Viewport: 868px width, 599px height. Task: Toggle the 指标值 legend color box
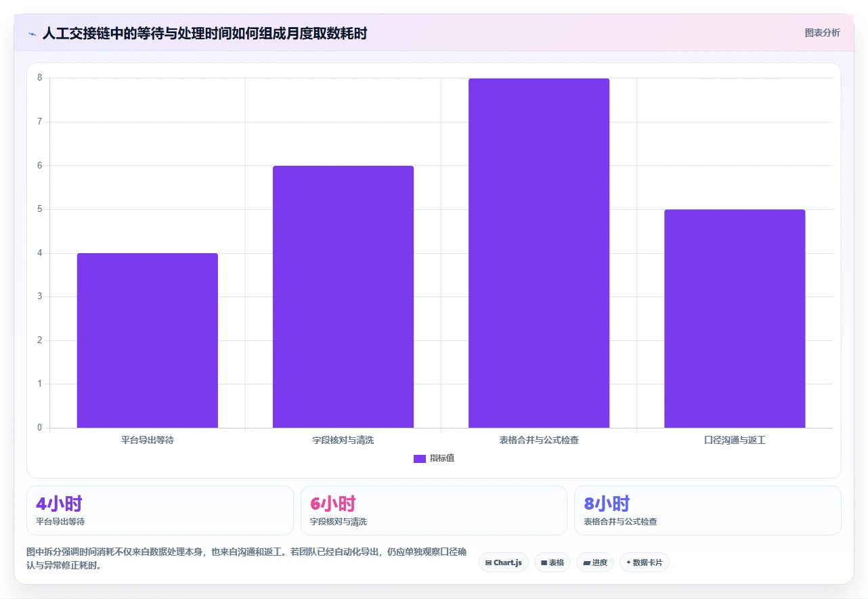[x=420, y=459]
